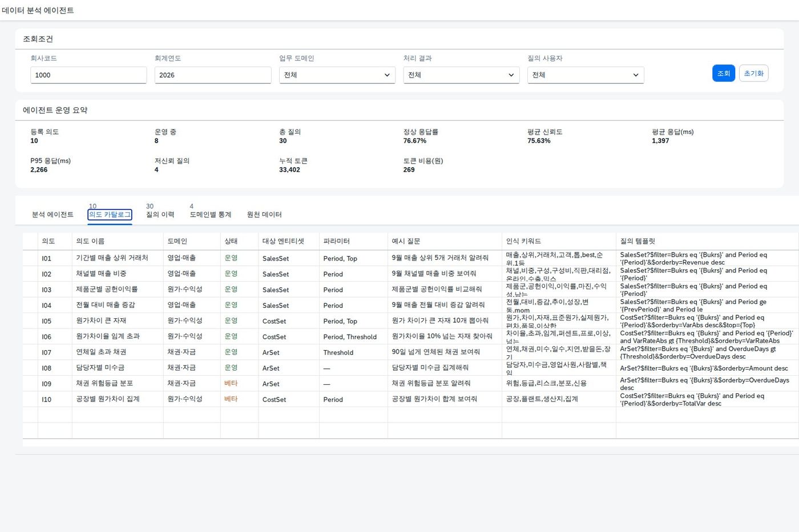The width and height of the screenshot is (799, 532).
Task: Open the 질의 이력 tab
Action: (160, 214)
